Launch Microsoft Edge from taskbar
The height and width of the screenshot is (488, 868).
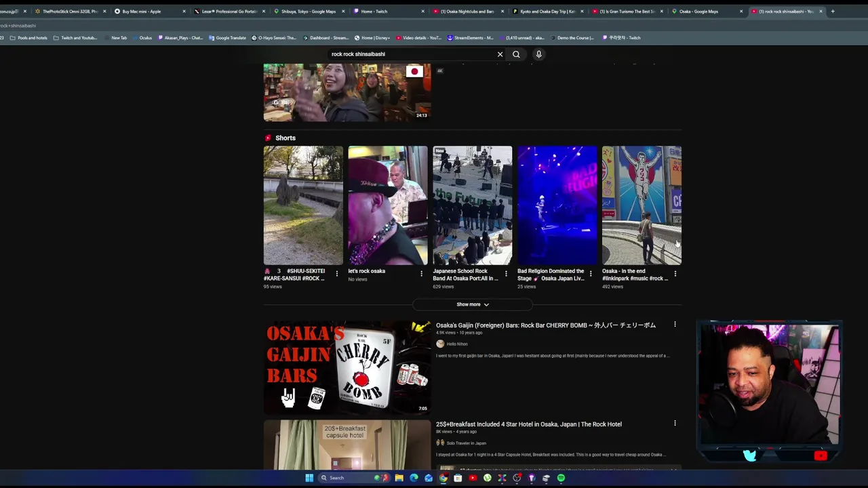point(414,478)
